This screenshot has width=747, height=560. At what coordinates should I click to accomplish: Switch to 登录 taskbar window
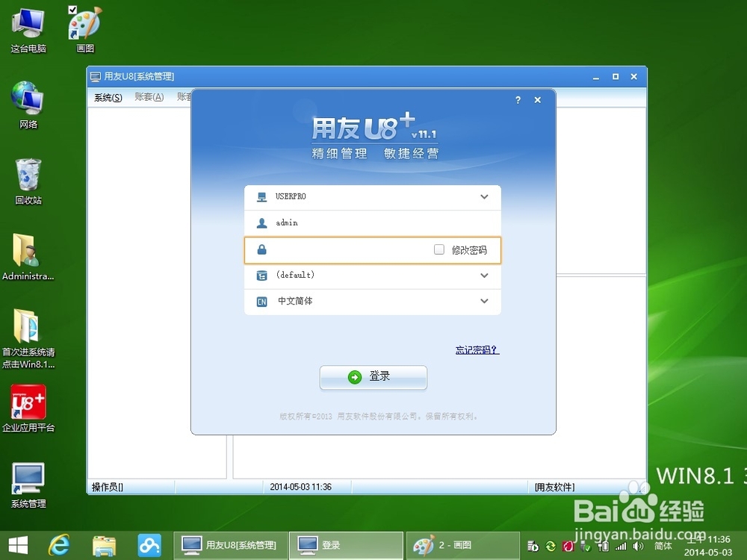click(347, 545)
